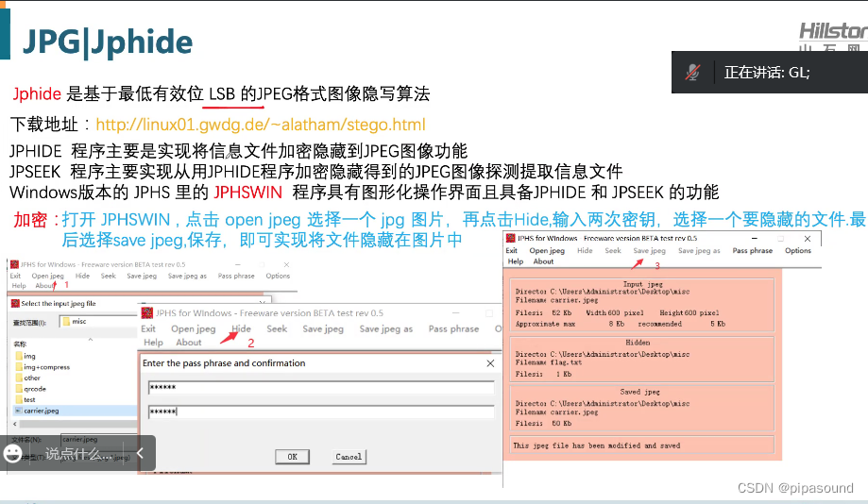Click Open jpeg in the right JPHS window
The width and height of the screenshot is (868, 504).
pos(547,251)
